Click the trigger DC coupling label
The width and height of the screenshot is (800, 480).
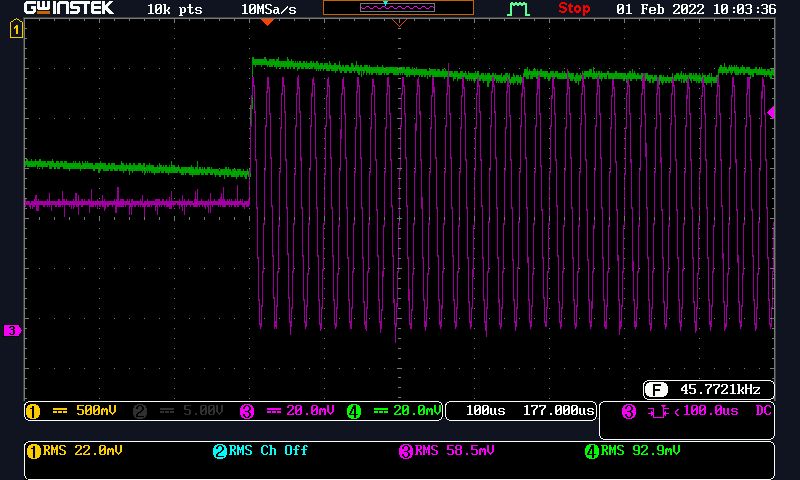coord(763,411)
